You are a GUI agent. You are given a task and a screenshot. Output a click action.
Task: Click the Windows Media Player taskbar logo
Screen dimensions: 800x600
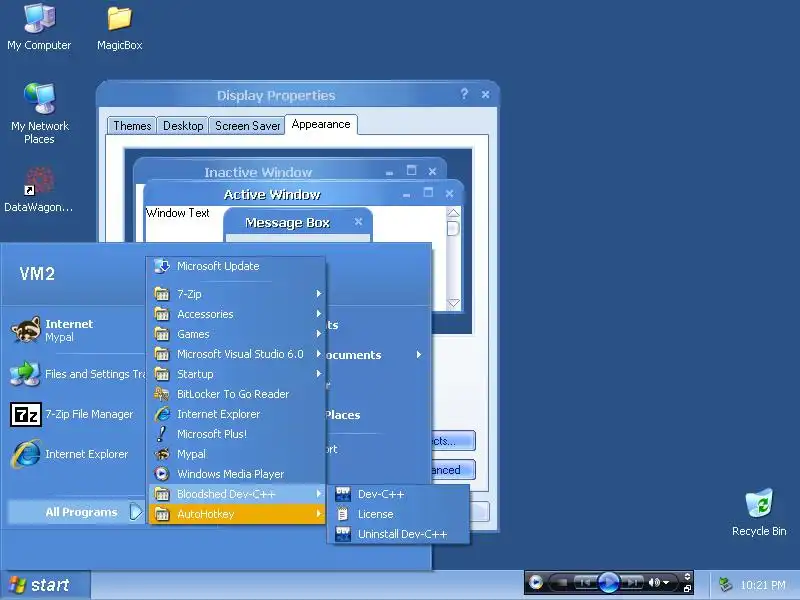(535, 582)
